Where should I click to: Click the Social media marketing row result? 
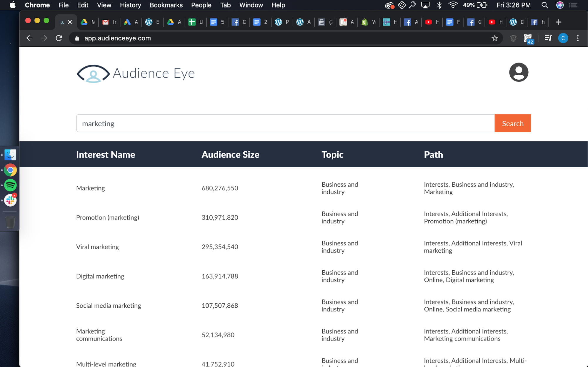108,305
